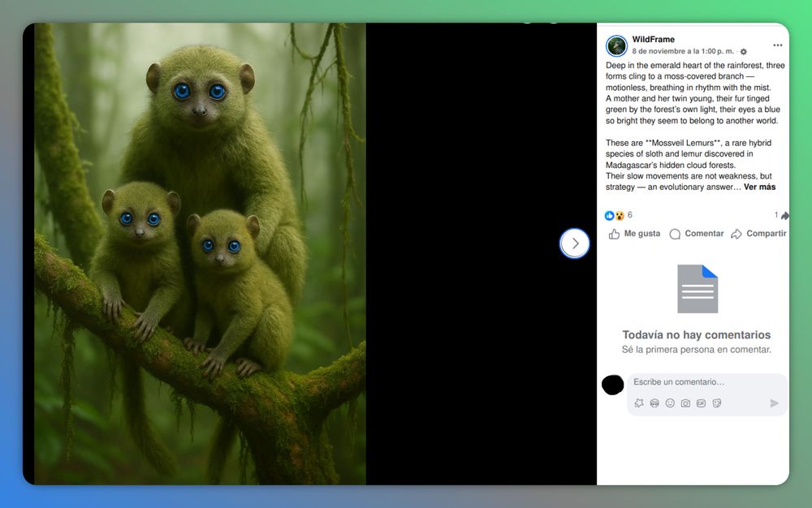The width and height of the screenshot is (812, 508).
Task: Click the post privacy gear icon
Action: [744, 52]
